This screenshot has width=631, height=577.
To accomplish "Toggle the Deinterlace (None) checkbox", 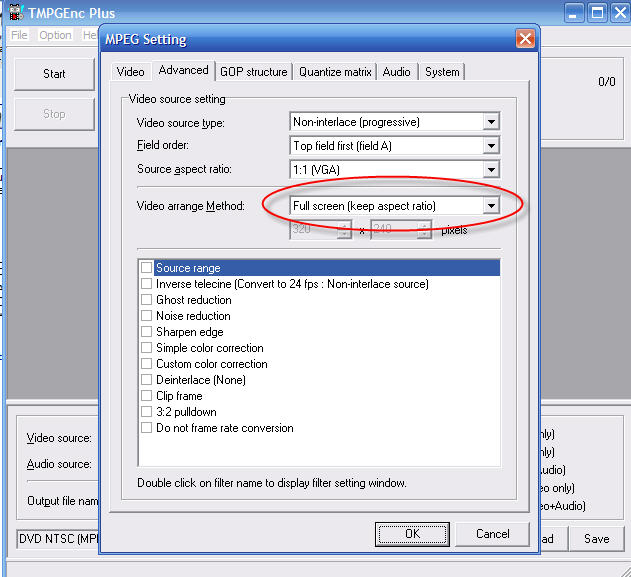I will point(146,379).
